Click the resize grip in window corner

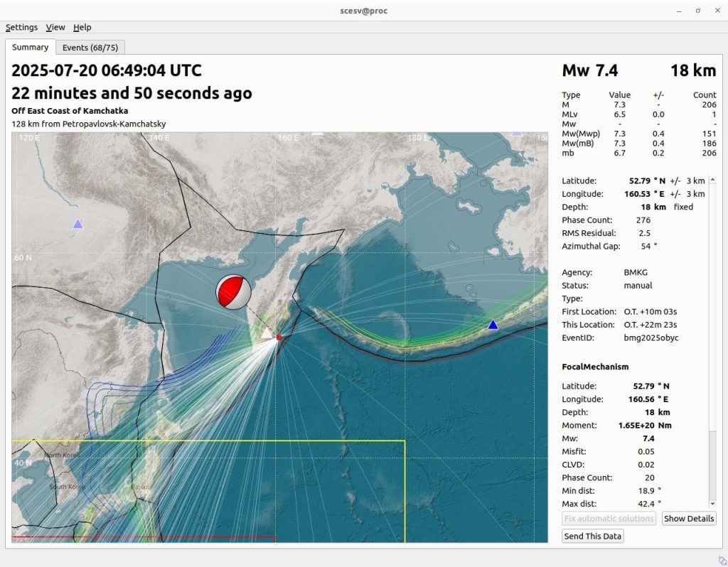tap(722, 561)
